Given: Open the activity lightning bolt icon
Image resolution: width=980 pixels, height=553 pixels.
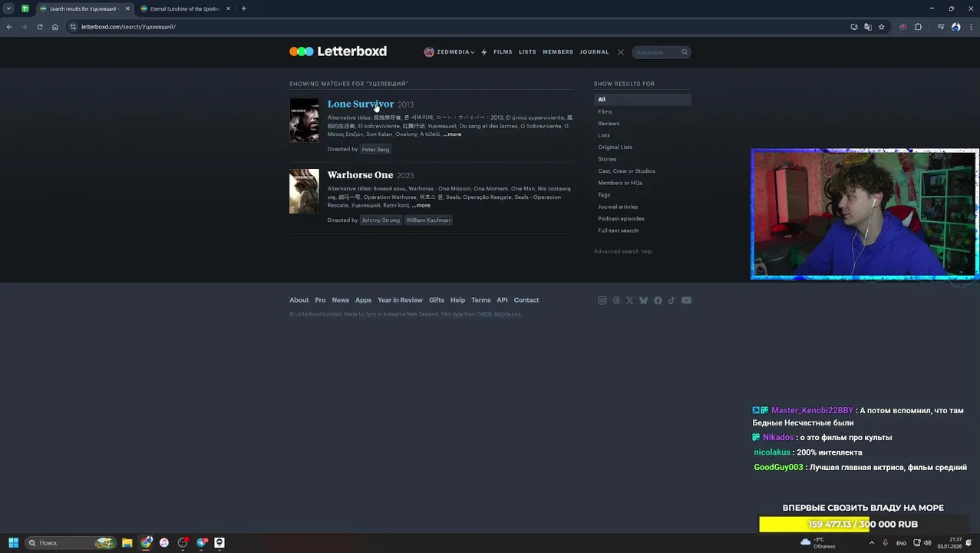Looking at the screenshot, I should coord(483,52).
